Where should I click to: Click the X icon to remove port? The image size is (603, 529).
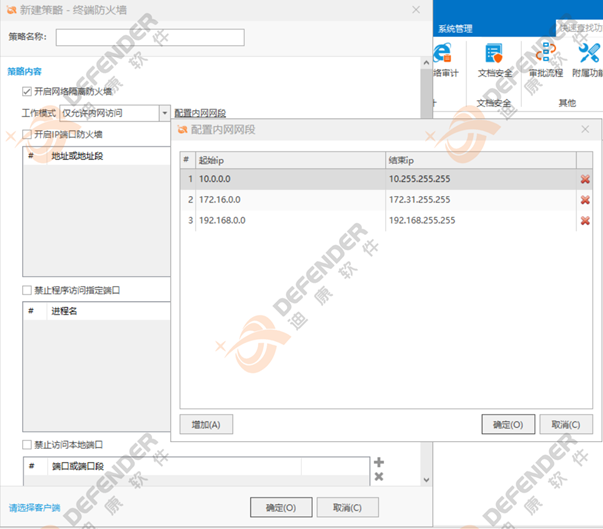tap(379, 477)
